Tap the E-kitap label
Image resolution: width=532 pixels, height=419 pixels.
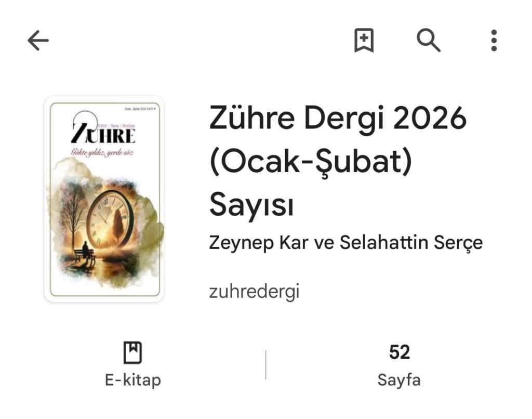pos(133,380)
